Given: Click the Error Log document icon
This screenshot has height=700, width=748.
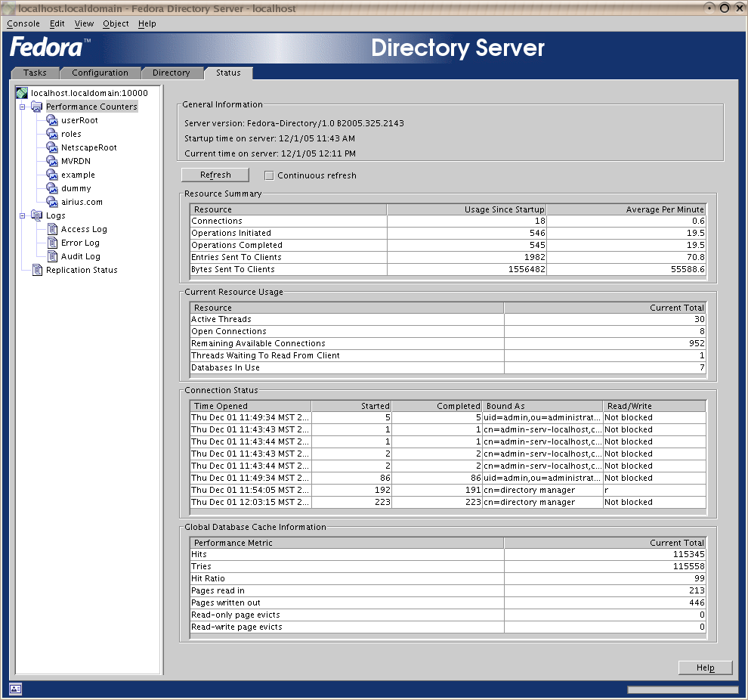Looking at the screenshot, I should pyautogui.click(x=52, y=243).
